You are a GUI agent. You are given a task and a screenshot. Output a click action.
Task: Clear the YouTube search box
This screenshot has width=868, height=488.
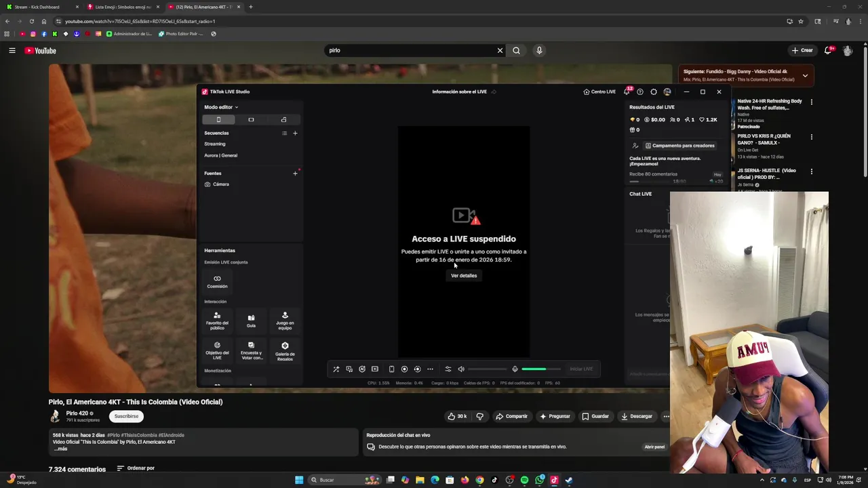tap(500, 50)
